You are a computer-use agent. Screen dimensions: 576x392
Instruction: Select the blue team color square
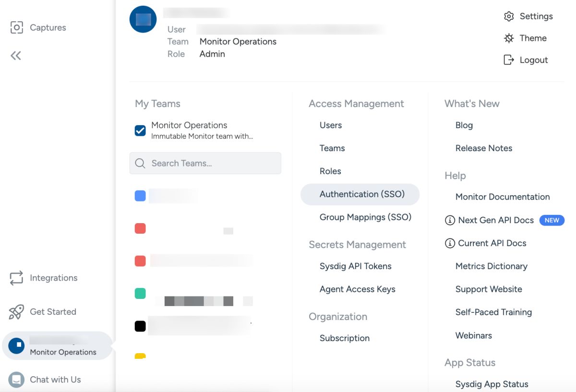tap(140, 196)
